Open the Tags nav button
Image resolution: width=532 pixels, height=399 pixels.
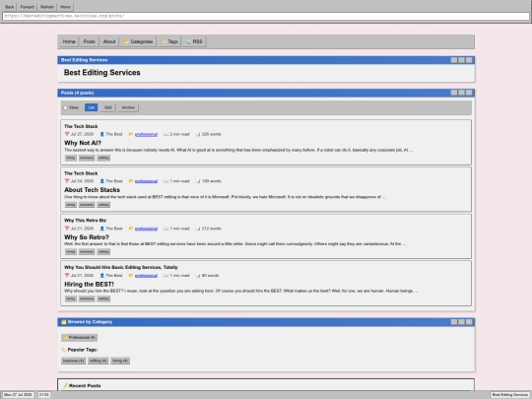[x=169, y=41]
